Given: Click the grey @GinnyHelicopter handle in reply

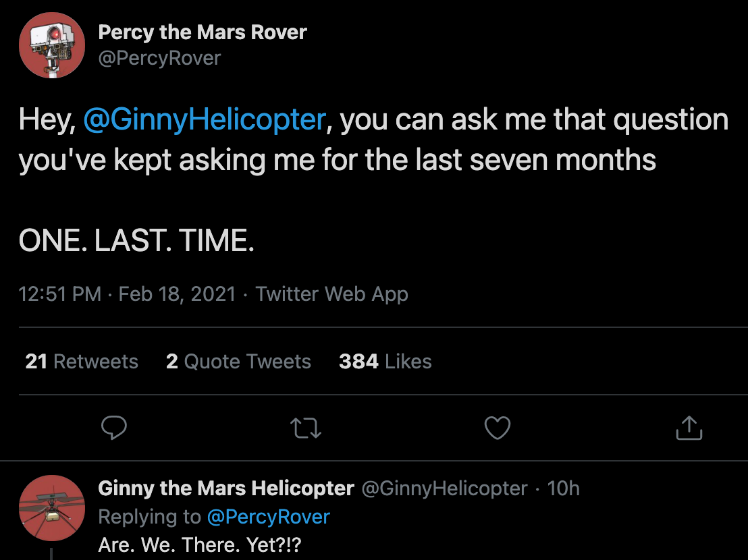Looking at the screenshot, I should [445, 488].
